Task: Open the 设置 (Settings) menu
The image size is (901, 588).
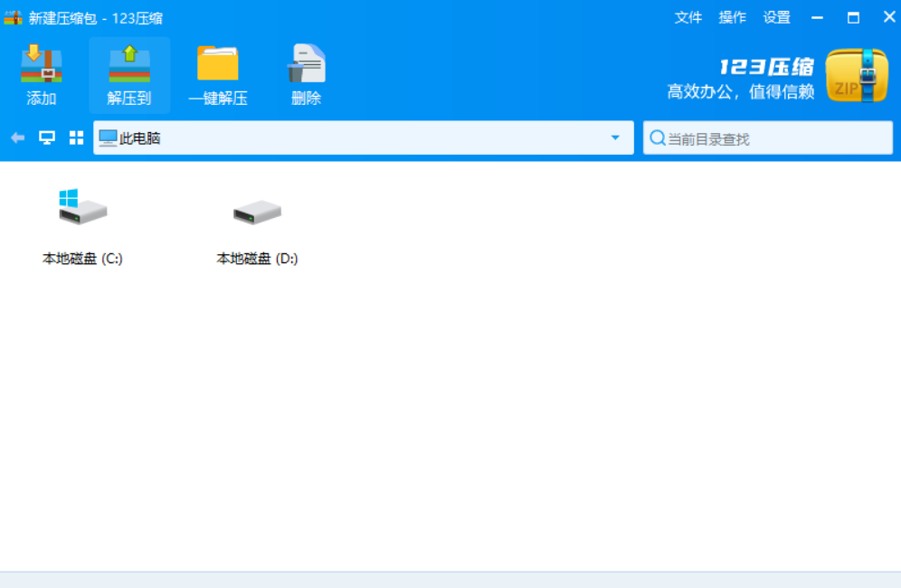Action: [779, 17]
